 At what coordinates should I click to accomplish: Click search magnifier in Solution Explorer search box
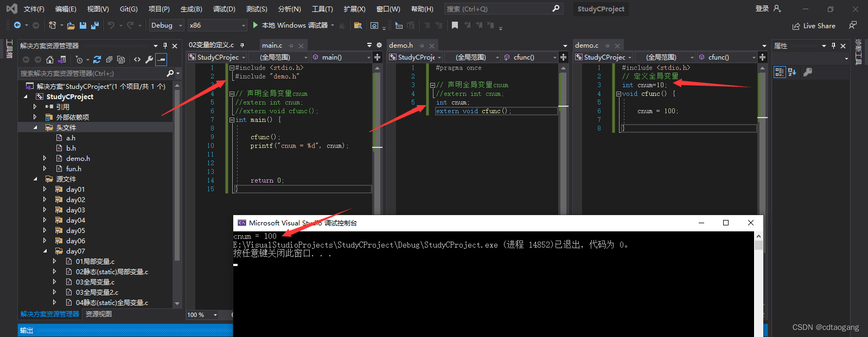170,73
